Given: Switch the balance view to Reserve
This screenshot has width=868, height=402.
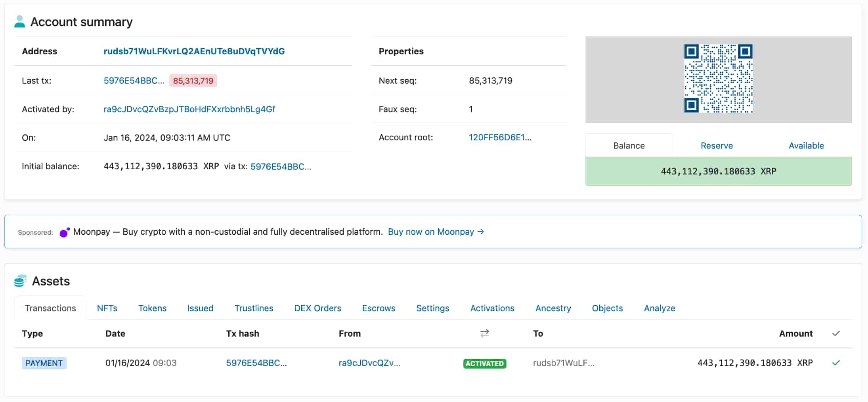Looking at the screenshot, I should pyautogui.click(x=717, y=145).
